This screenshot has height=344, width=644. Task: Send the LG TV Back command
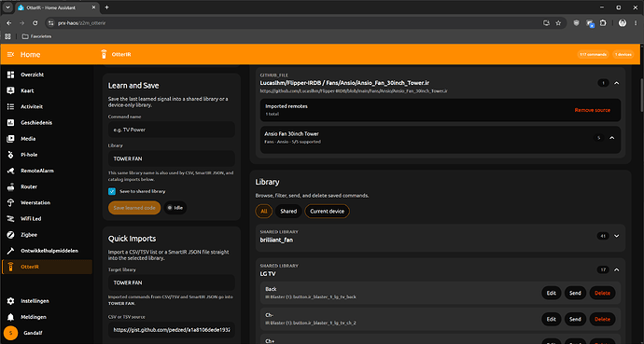tap(575, 293)
